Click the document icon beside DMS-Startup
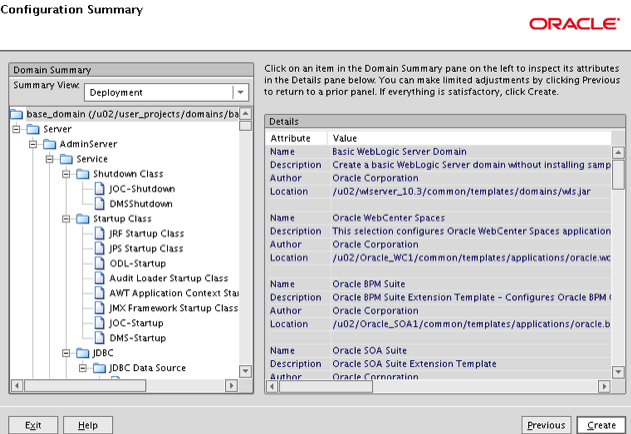The height and width of the screenshot is (434, 631). (x=99, y=338)
